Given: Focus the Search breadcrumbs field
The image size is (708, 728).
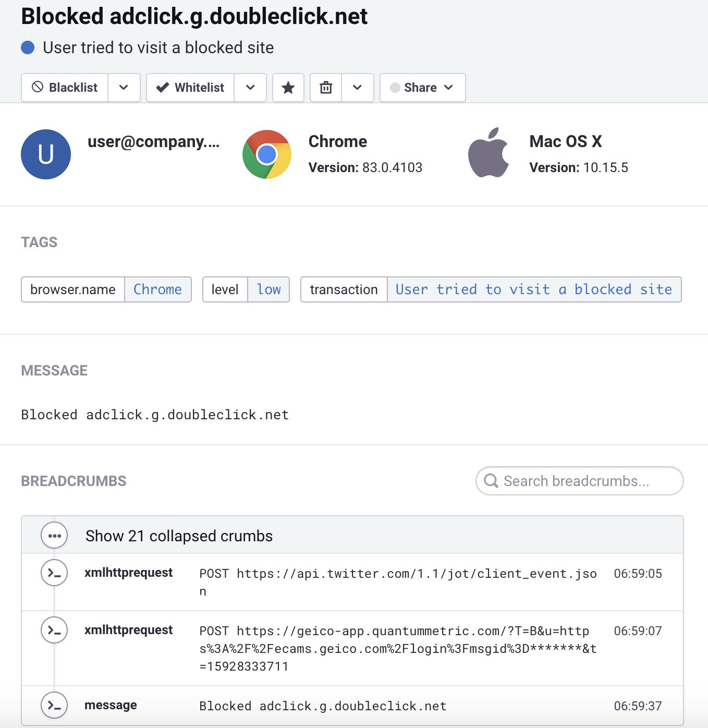Looking at the screenshot, I should click(x=579, y=481).
